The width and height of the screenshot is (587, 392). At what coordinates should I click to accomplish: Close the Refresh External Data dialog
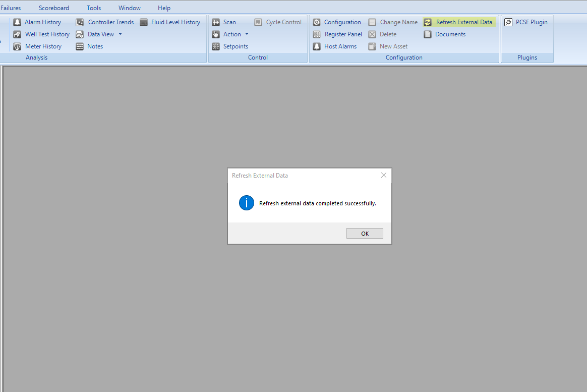(x=384, y=175)
